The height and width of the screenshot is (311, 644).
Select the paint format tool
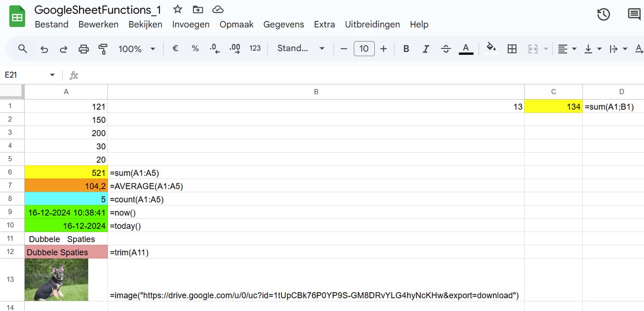point(103,48)
